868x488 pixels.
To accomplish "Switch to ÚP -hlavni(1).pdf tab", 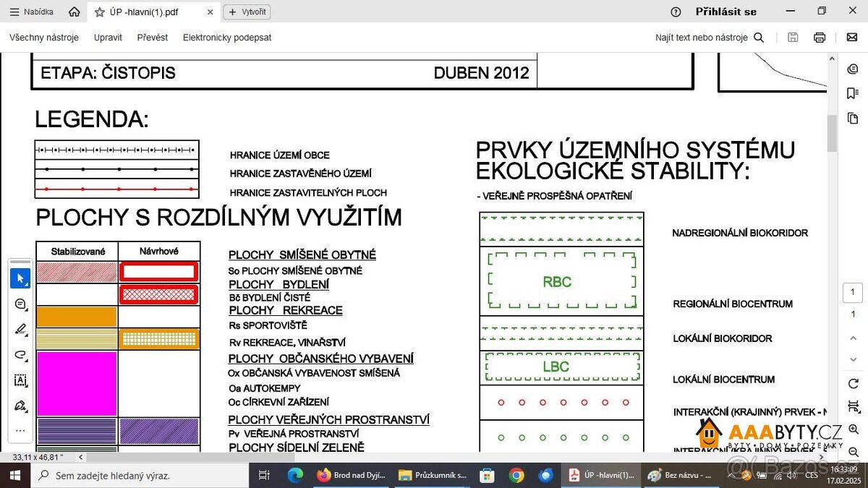I will [x=144, y=12].
